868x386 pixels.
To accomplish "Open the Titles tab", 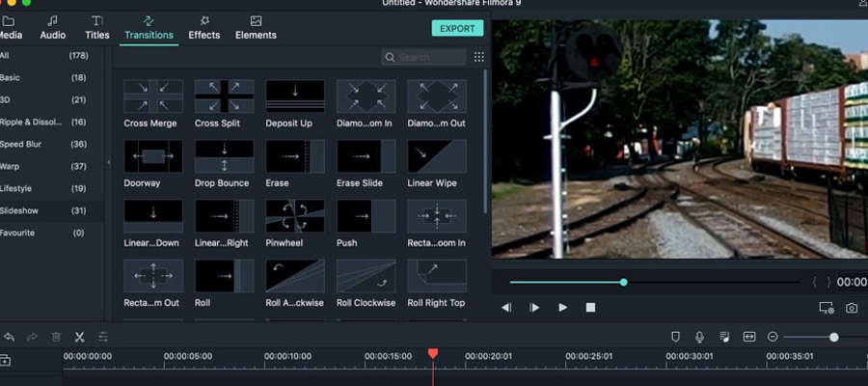I will 97,27.
